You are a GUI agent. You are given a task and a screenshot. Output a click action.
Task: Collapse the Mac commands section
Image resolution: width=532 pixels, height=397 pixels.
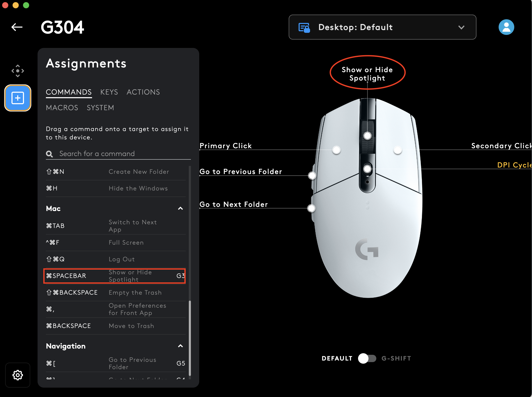[x=180, y=208]
